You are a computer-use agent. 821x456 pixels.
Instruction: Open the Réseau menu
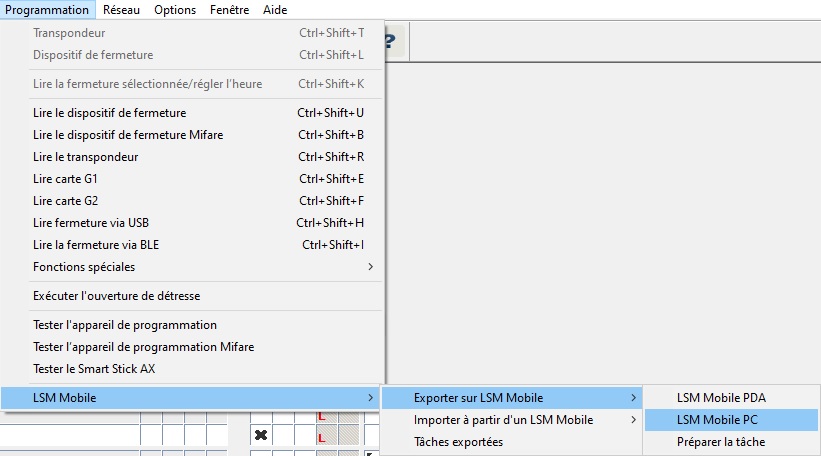121,9
